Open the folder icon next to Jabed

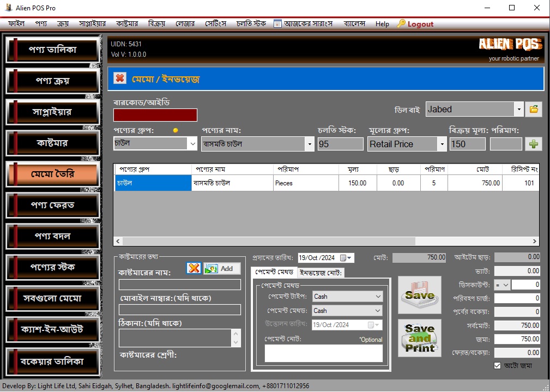tap(534, 109)
